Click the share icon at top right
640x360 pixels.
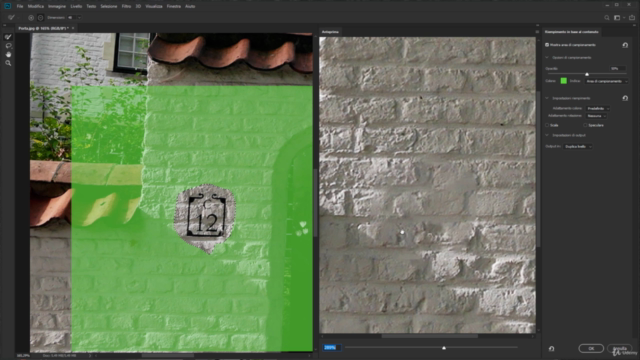coord(632,18)
